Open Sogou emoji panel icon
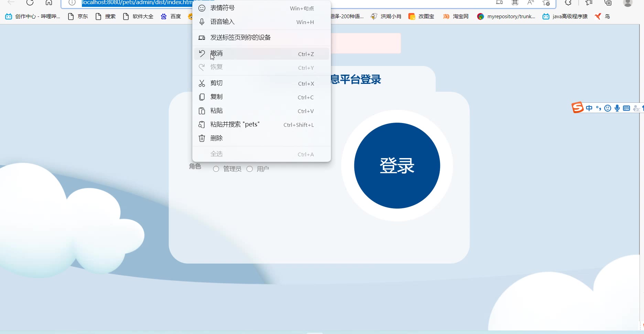The image size is (644, 334). coord(608,108)
